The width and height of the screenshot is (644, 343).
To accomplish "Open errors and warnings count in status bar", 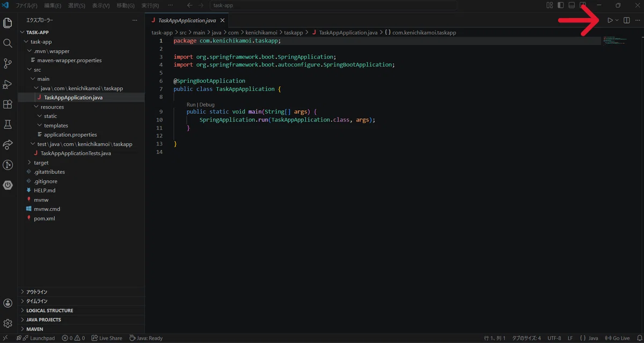I will point(73,338).
